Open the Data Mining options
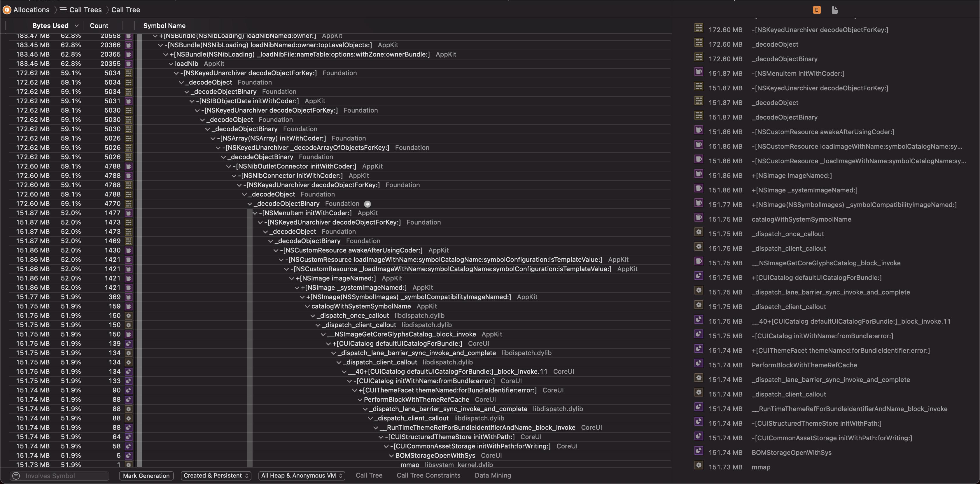980x484 pixels. [x=493, y=475]
